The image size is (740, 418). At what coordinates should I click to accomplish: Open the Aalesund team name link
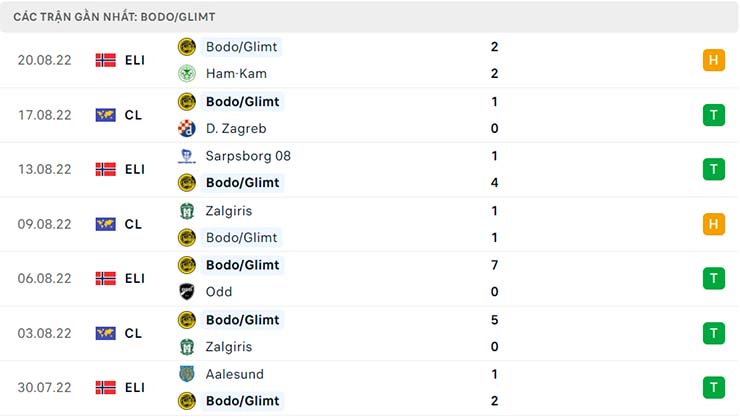tap(236, 374)
